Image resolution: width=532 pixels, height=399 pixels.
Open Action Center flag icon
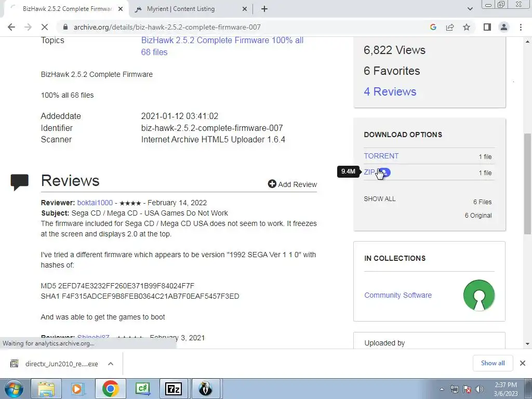coord(467,390)
